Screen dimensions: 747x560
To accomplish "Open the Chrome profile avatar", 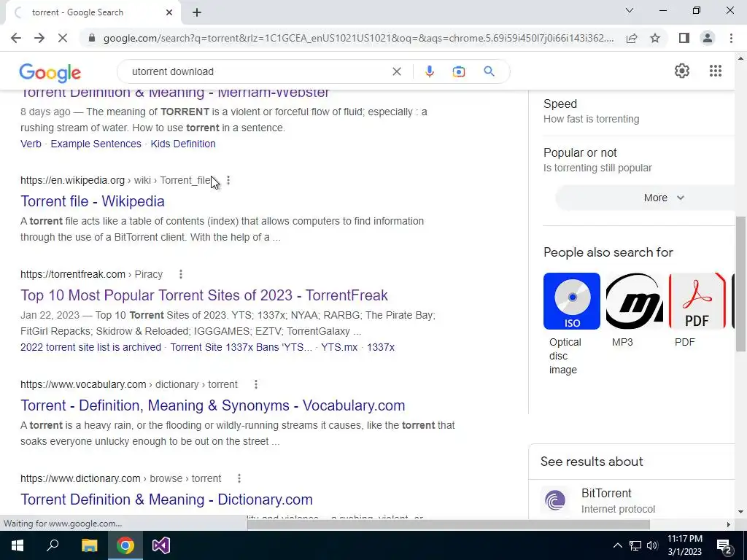I will (x=708, y=38).
